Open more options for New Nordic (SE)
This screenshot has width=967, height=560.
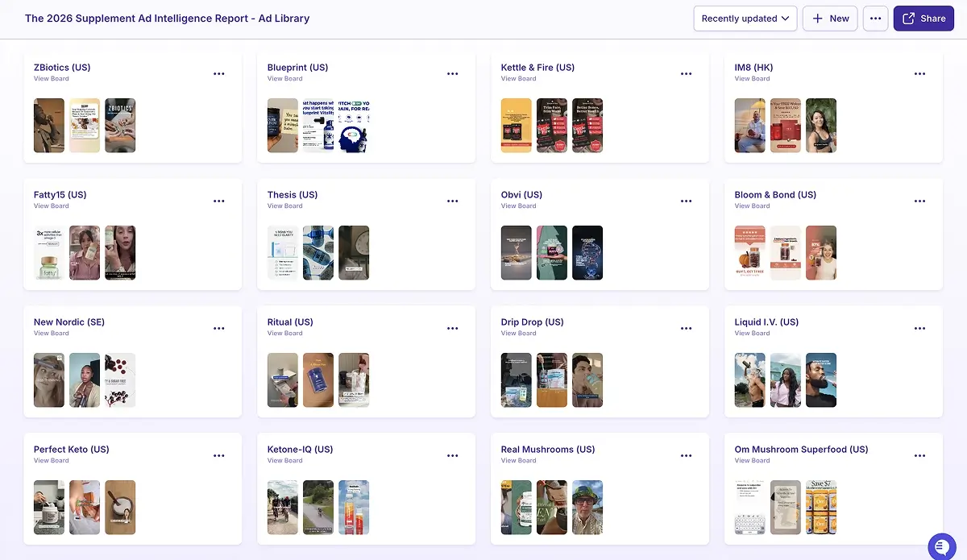tap(219, 328)
